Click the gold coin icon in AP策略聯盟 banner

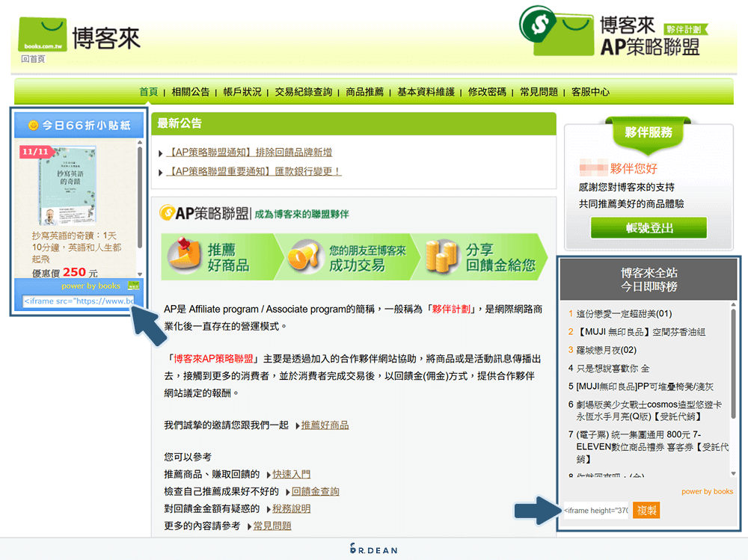[167, 212]
